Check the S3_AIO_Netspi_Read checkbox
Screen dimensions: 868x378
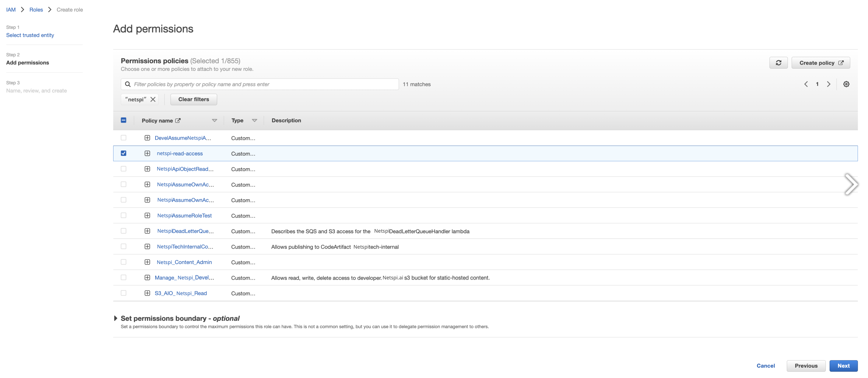(x=124, y=293)
